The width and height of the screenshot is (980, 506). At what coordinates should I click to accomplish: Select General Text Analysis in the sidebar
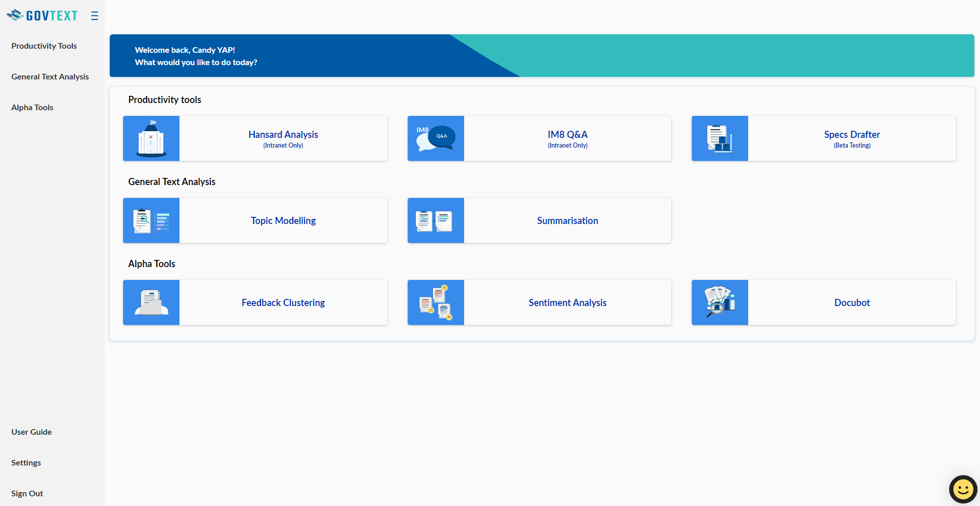(x=50, y=76)
